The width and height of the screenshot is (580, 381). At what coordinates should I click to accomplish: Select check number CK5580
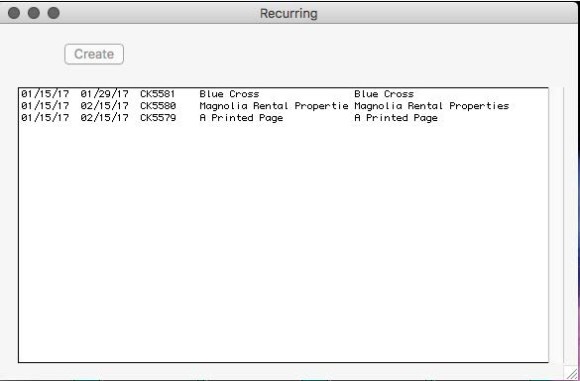pos(158,106)
